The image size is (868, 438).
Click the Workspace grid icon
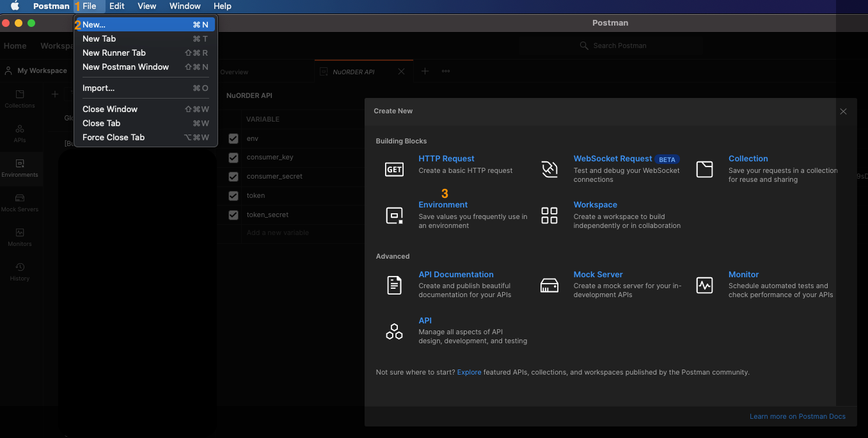[x=549, y=215]
